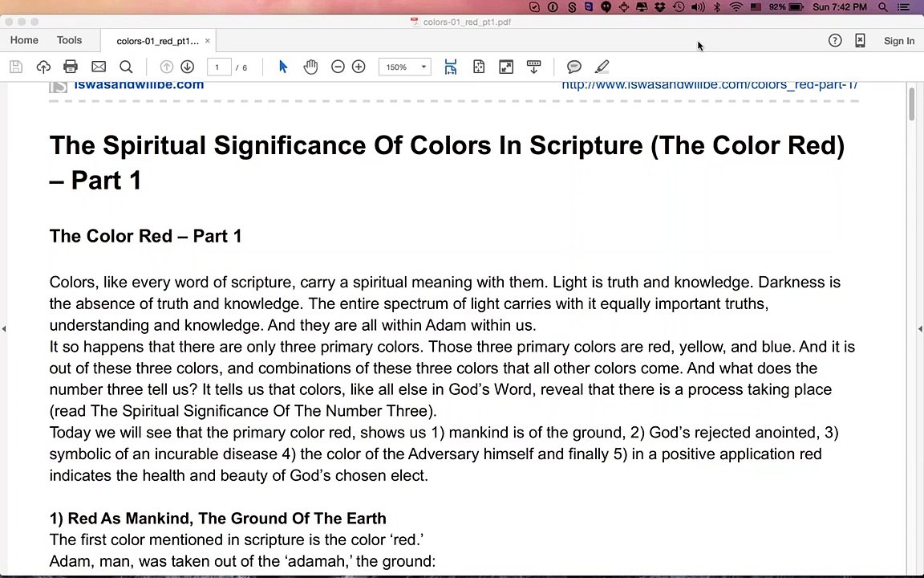
Task: Close the colors-01_red_pt1 document tab
Action: [x=208, y=41]
